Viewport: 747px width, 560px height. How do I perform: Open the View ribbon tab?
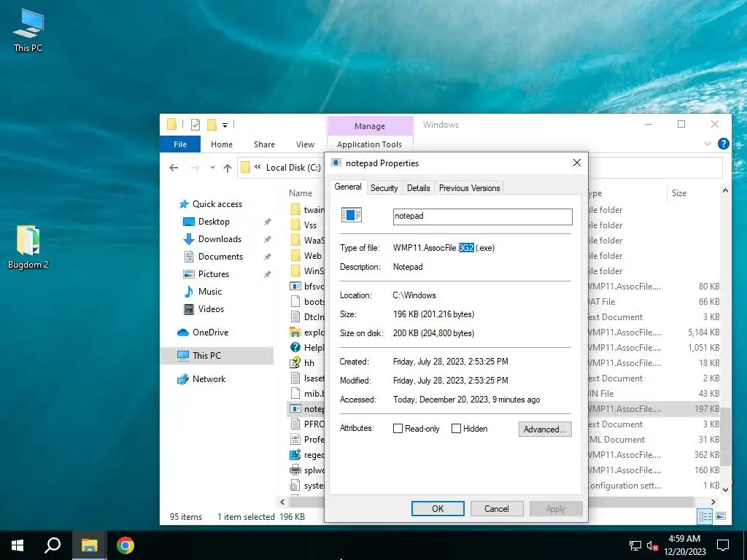pos(305,144)
